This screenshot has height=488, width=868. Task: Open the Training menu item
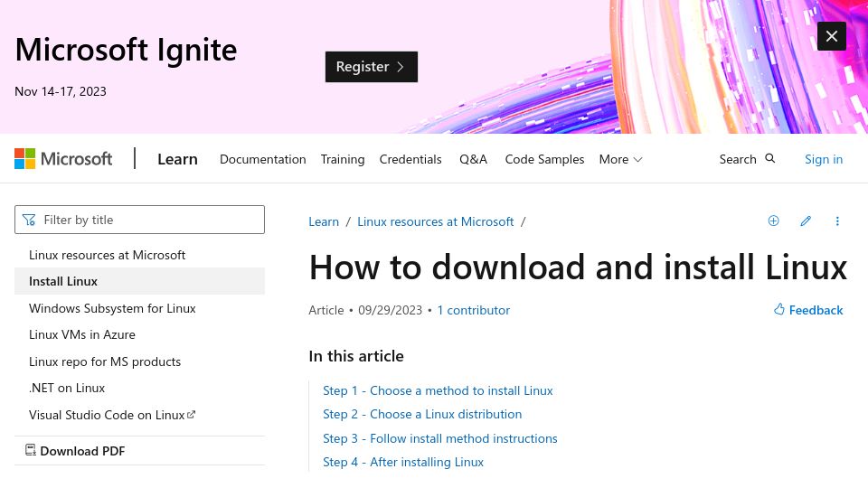343,159
